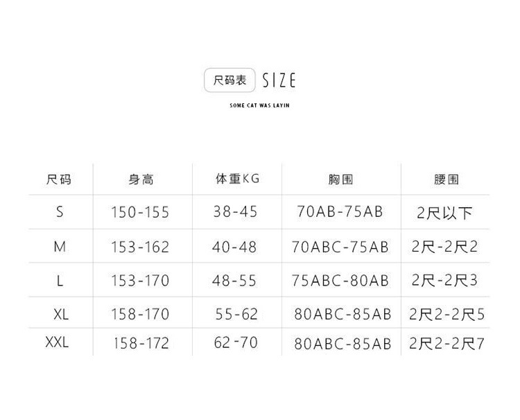Click the XXL size row label
The image size is (520, 420).
pyautogui.click(x=57, y=342)
